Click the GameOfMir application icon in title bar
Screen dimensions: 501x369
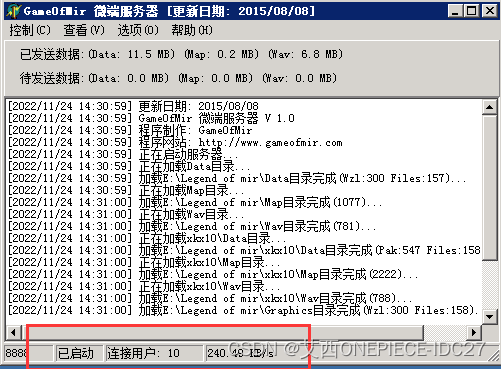coord(13,11)
